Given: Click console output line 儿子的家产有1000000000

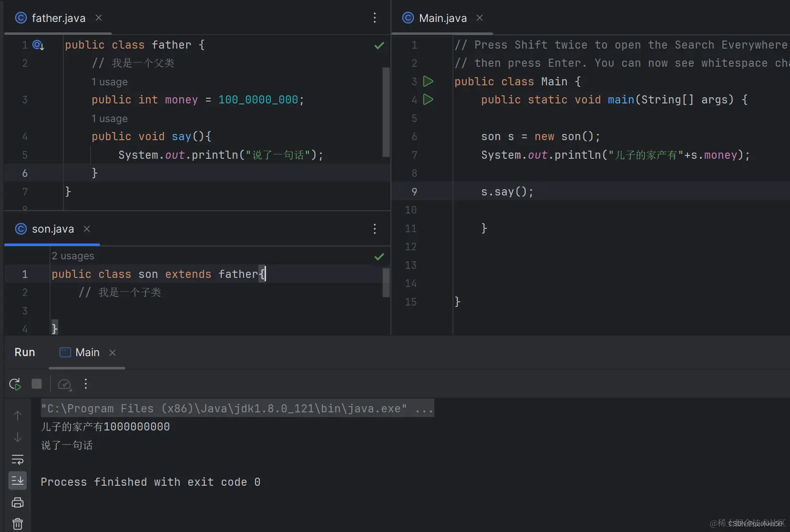Looking at the screenshot, I should point(105,427).
